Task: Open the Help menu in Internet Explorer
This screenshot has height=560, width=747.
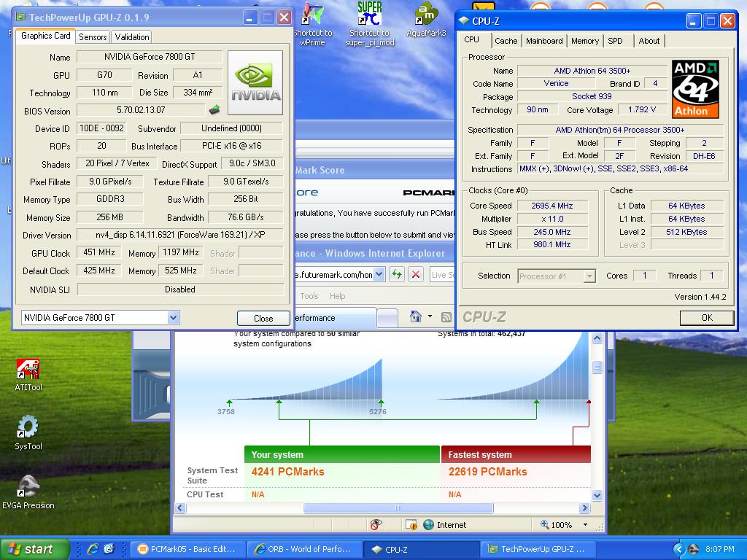Action: click(337, 296)
